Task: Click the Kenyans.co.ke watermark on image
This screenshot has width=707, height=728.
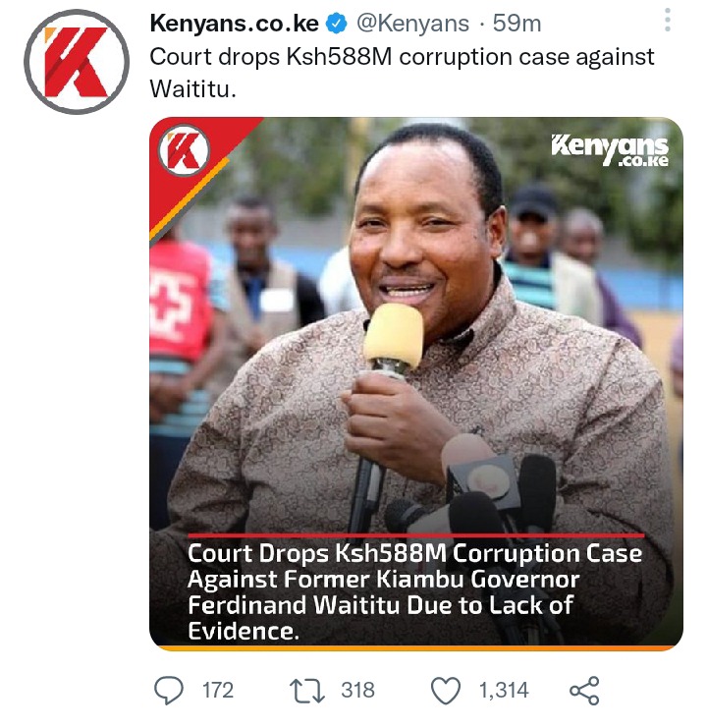Action: [610, 150]
